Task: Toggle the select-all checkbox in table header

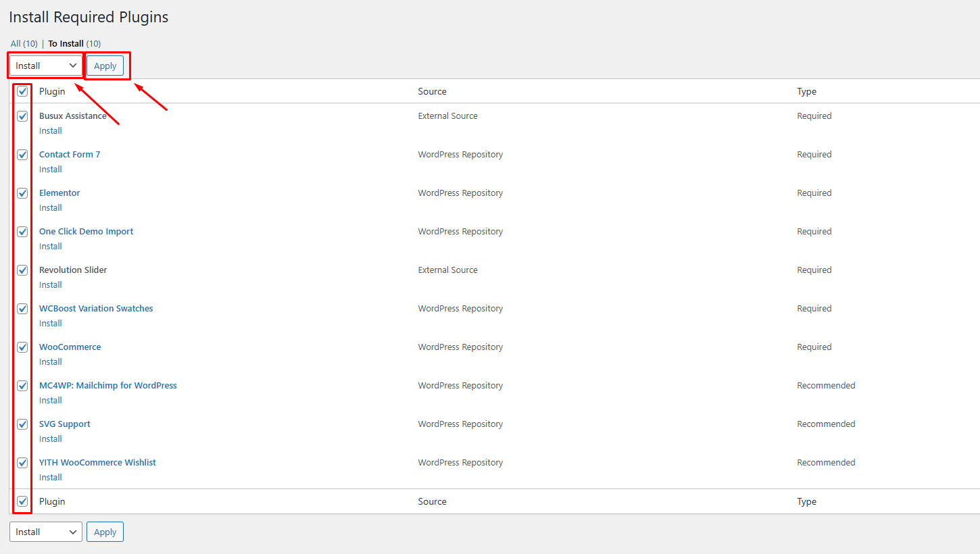Action: (x=22, y=91)
